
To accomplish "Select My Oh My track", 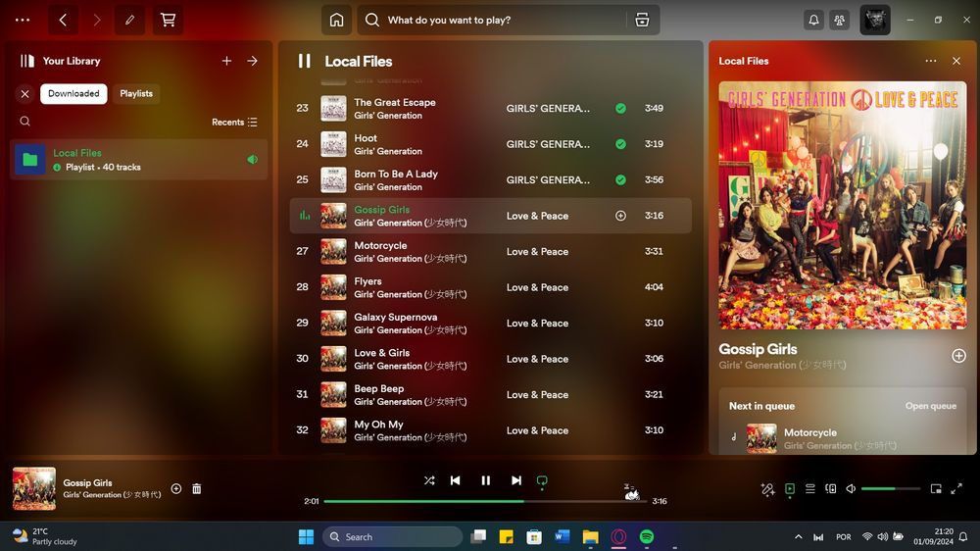I will pos(490,430).
